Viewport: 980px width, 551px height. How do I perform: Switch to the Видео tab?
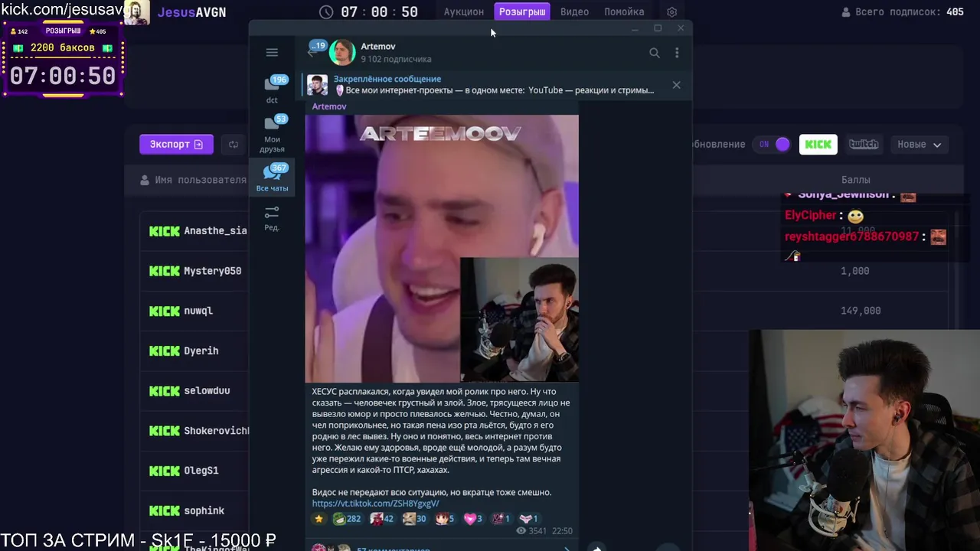574,11
